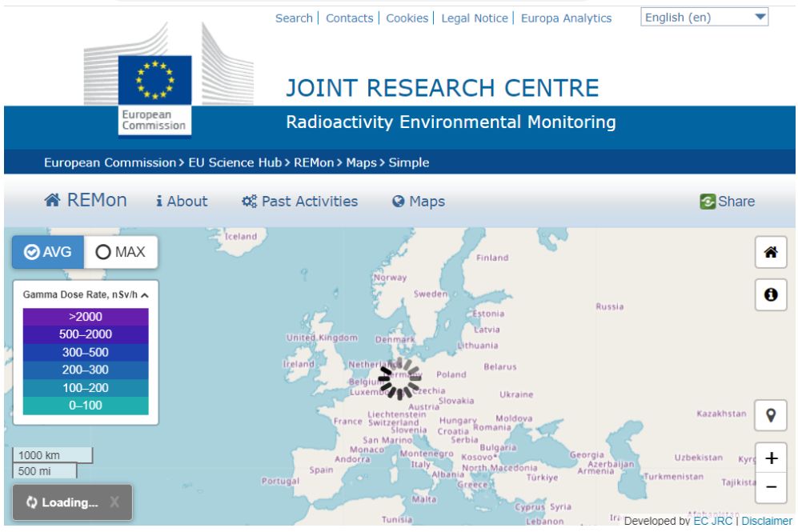This screenshot has width=798, height=532.
Task: Select the MAX radio option
Action: coord(121,252)
